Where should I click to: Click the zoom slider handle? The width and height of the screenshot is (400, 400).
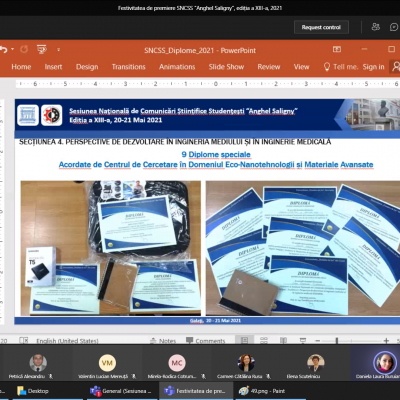point(337,340)
